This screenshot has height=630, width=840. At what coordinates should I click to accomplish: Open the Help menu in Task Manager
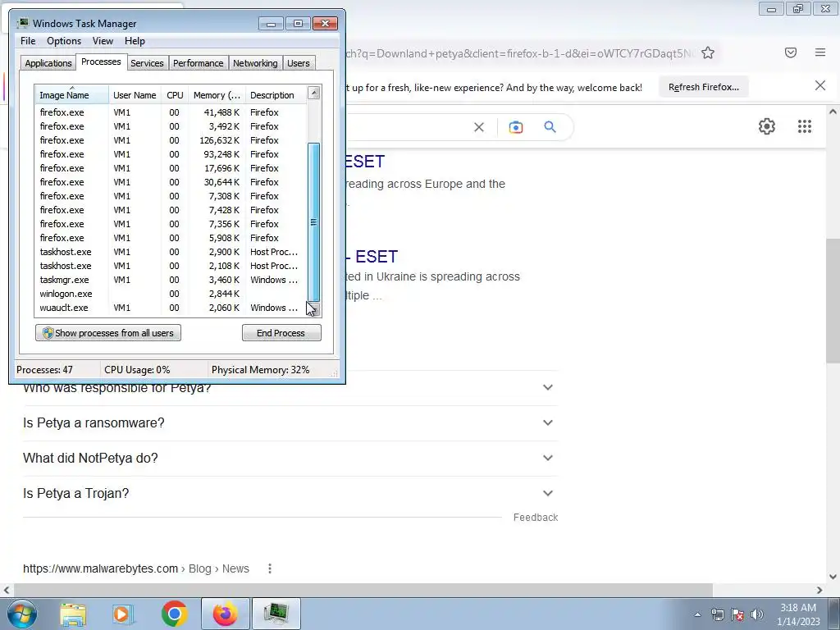tap(135, 41)
